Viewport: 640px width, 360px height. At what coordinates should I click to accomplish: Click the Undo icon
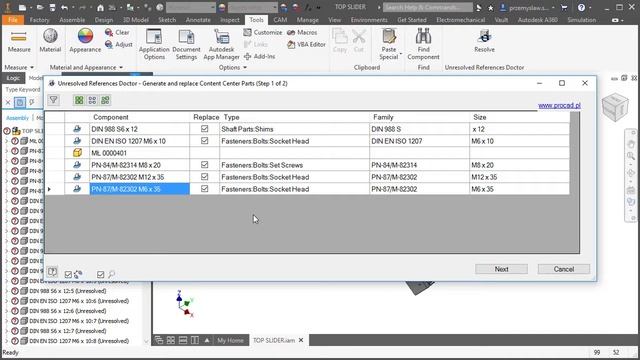(64, 7)
